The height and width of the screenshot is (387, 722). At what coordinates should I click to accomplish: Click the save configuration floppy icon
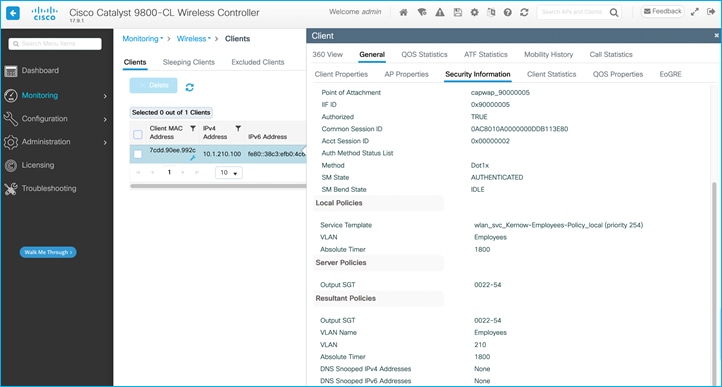[457, 12]
